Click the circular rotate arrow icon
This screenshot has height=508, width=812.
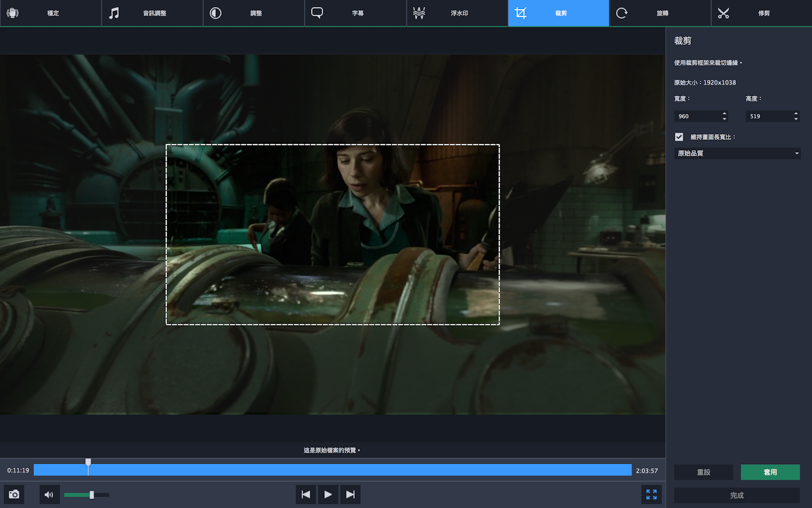coord(622,13)
